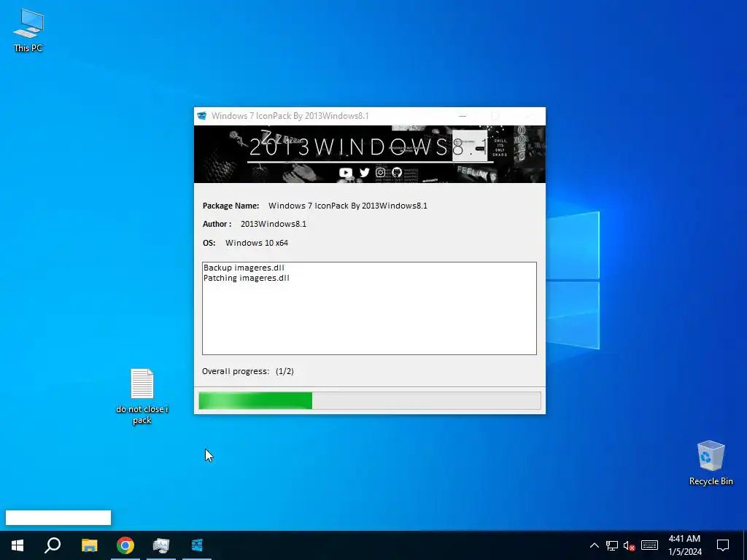The height and width of the screenshot is (560, 747).
Task: Open File Explorer from the taskbar
Action: 89,545
